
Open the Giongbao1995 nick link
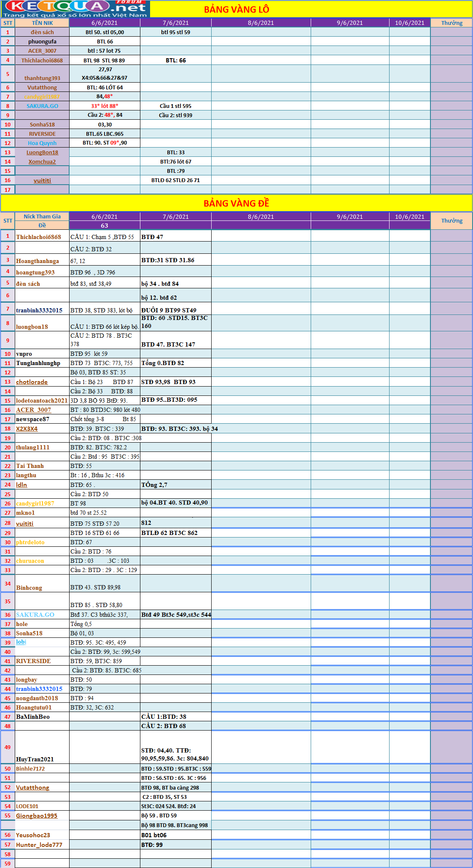click(x=37, y=816)
